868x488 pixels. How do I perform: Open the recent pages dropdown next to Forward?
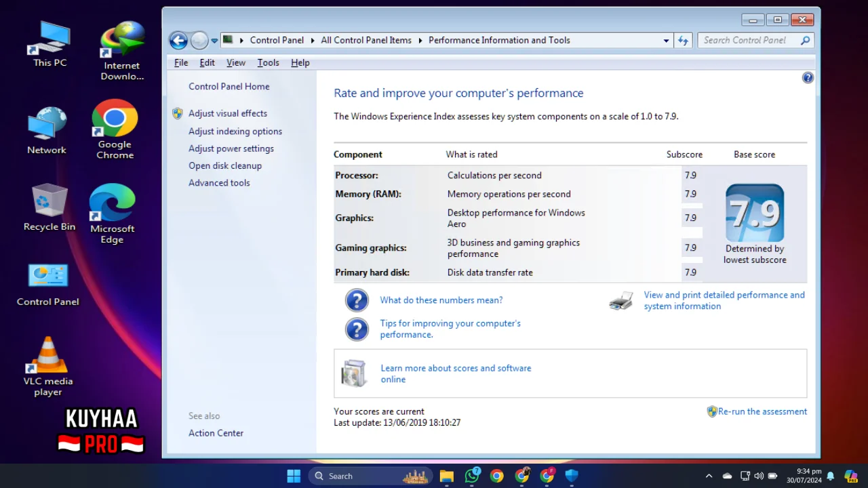click(214, 41)
